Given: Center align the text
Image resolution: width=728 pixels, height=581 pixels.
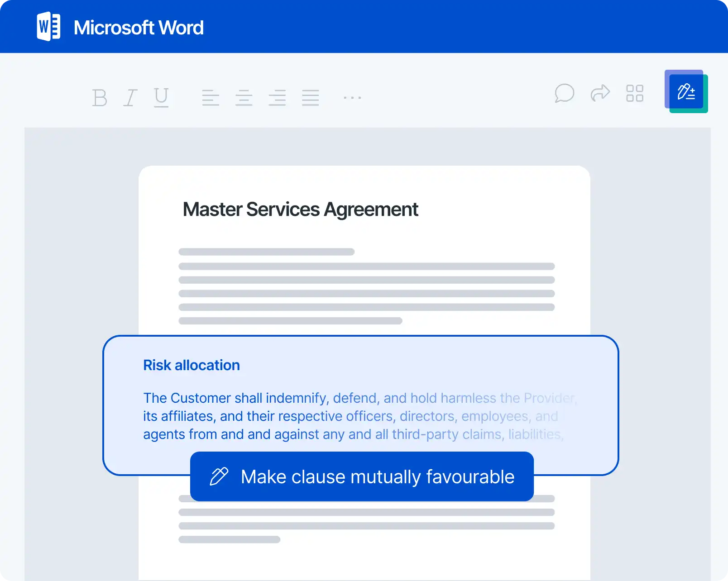Looking at the screenshot, I should click(244, 97).
